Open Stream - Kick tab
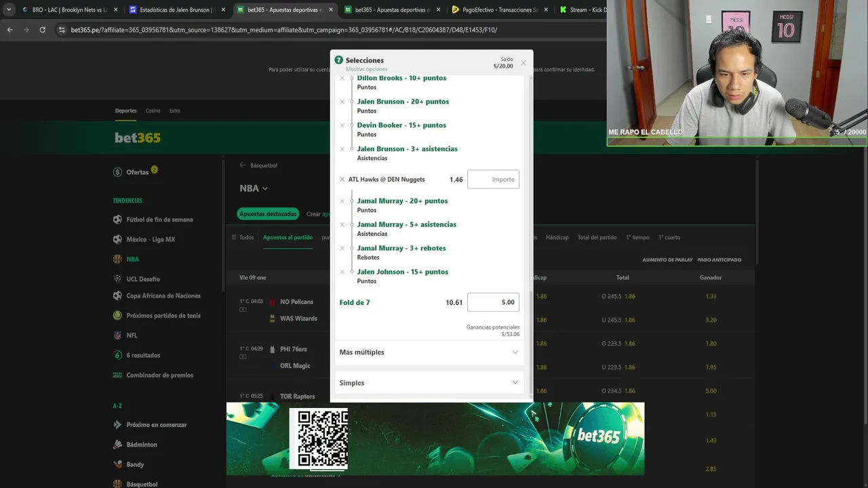Screen dimensions: 868x488 point(582,9)
